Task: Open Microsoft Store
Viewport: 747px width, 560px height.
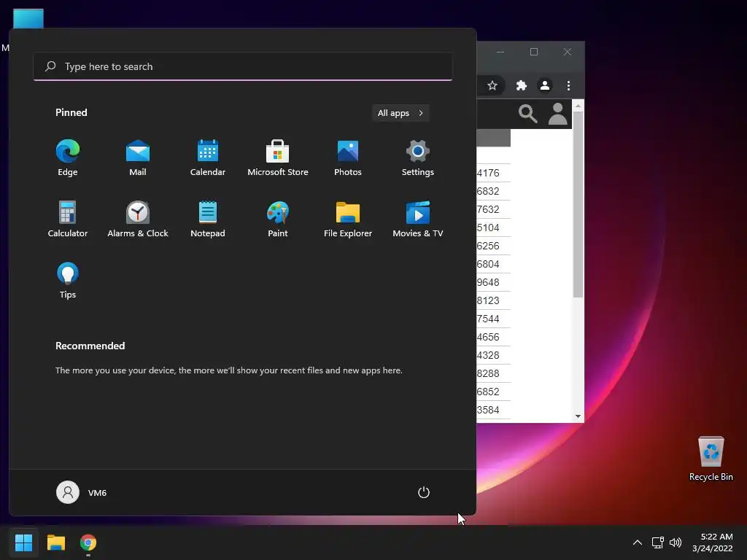Action: click(x=278, y=158)
